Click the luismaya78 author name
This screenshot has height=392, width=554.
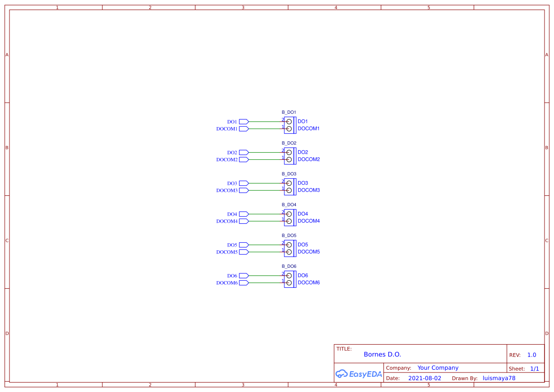pyautogui.click(x=499, y=378)
